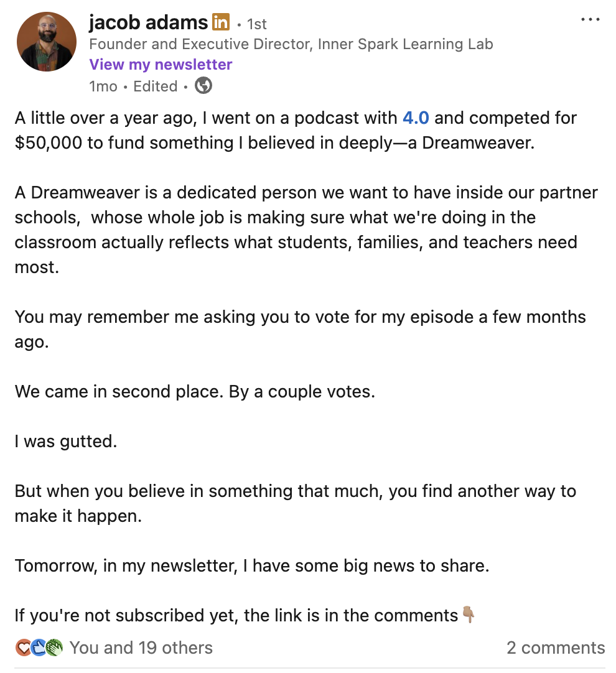
Task: Click the clapping celebrate reaction icon
Action: [x=54, y=647]
